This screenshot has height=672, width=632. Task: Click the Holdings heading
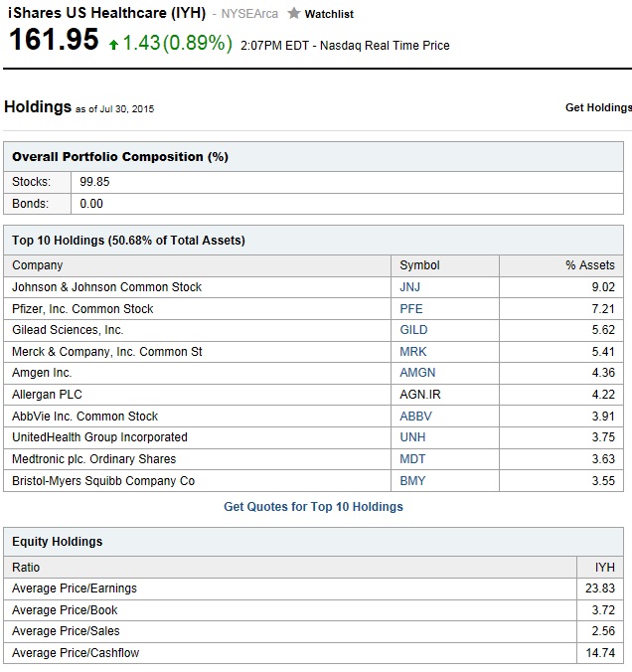pyautogui.click(x=38, y=106)
